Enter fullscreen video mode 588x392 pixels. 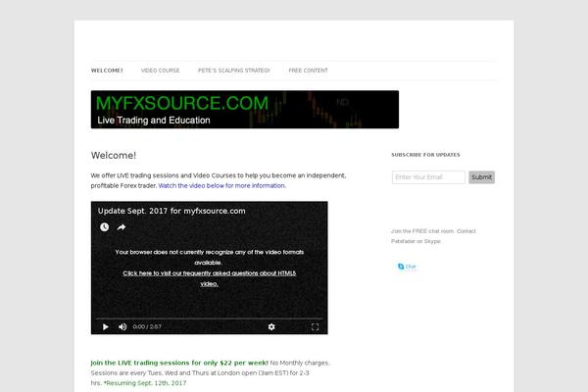pyautogui.click(x=315, y=327)
